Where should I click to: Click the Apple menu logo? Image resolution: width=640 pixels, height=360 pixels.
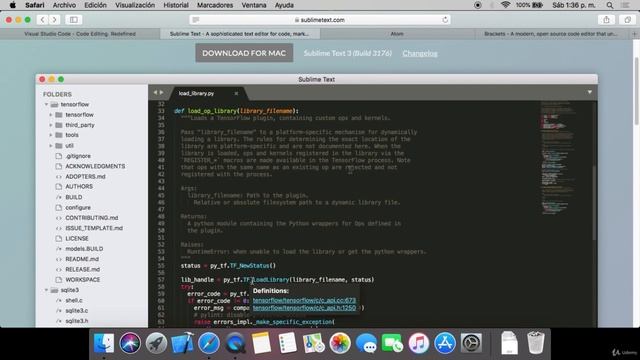pyautogui.click(x=12, y=5)
